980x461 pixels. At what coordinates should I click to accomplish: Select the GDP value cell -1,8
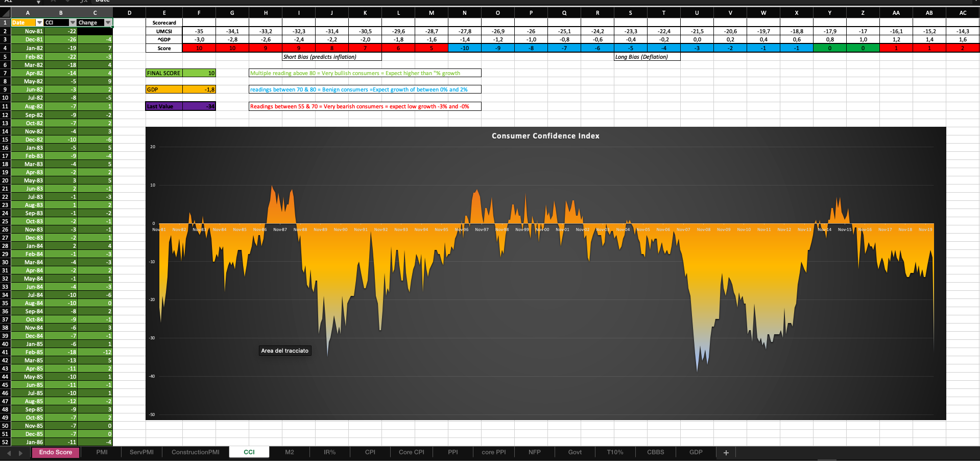[x=199, y=89]
